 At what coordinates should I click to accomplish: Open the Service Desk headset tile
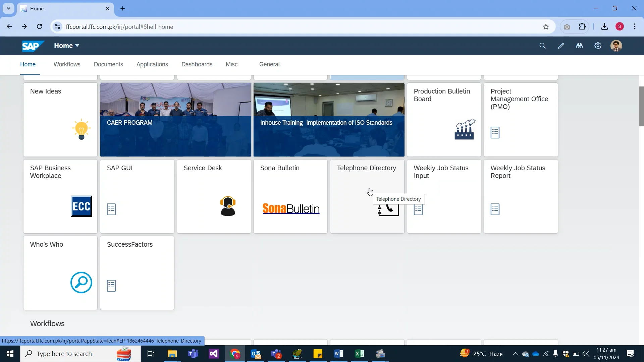228,206
